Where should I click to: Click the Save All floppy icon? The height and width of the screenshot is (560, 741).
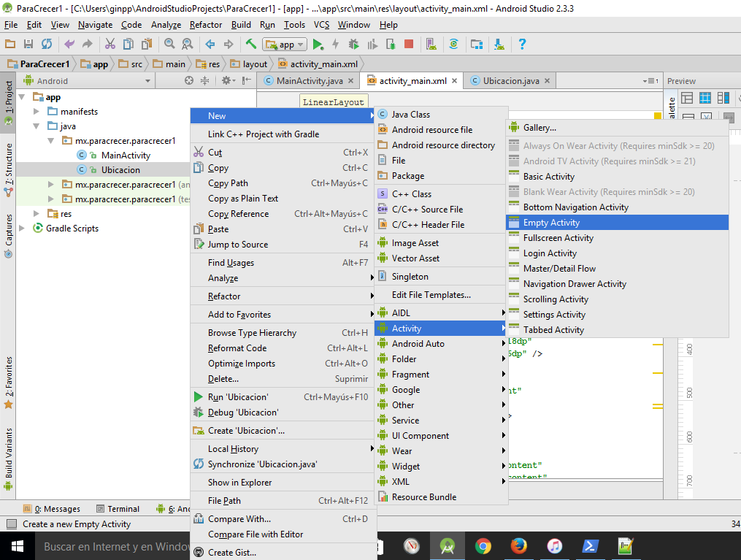28,45
